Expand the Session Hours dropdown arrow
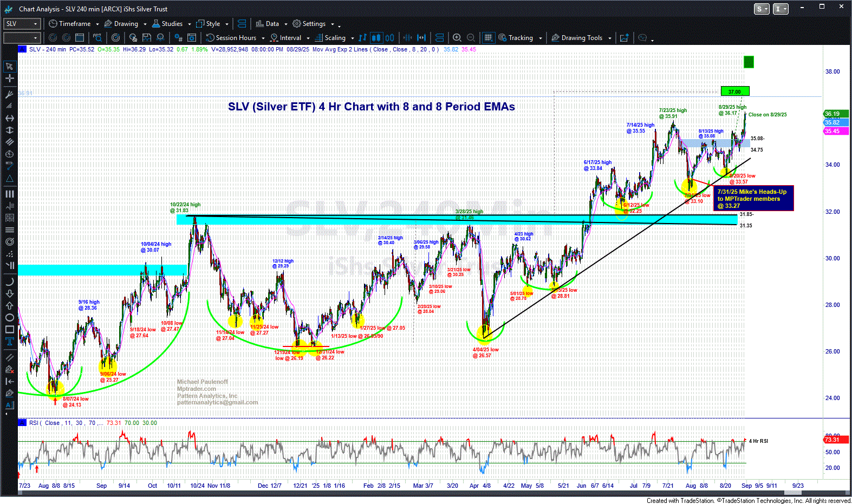This screenshot has height=504, width=852. pyautogui.click(x=263, y=38)
